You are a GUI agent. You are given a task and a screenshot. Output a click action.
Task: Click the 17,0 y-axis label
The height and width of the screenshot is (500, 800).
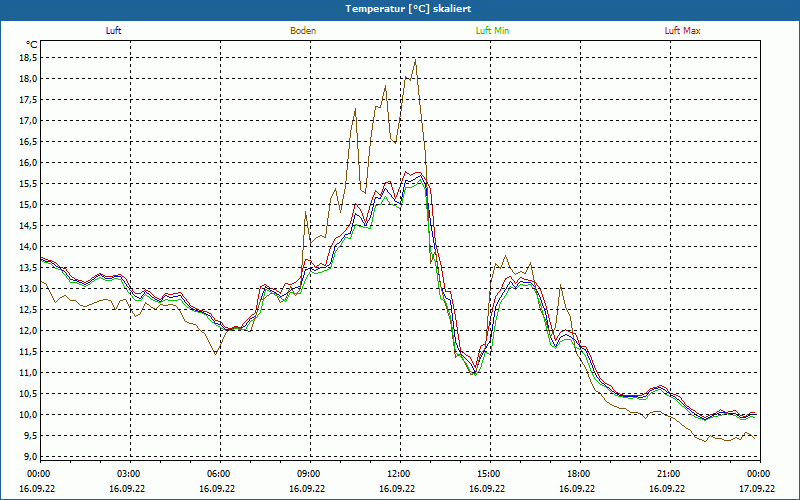point(28,120)
